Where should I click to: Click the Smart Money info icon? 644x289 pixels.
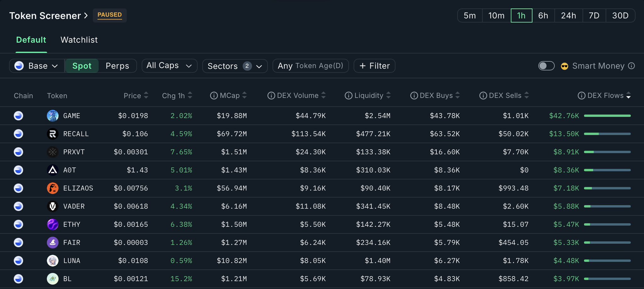click(631, 66)
